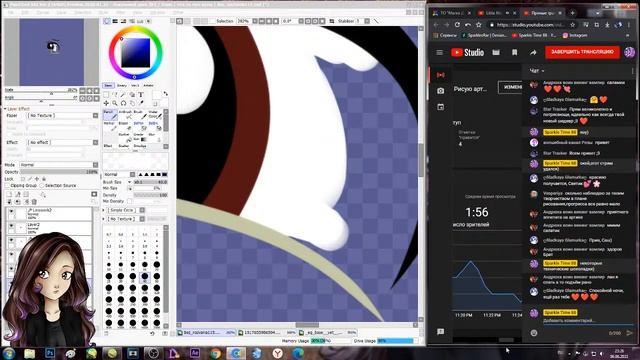The height and width of the screenshot is (360, 640).
Task: Click the Windows Start button
Action: click(9, 353)
